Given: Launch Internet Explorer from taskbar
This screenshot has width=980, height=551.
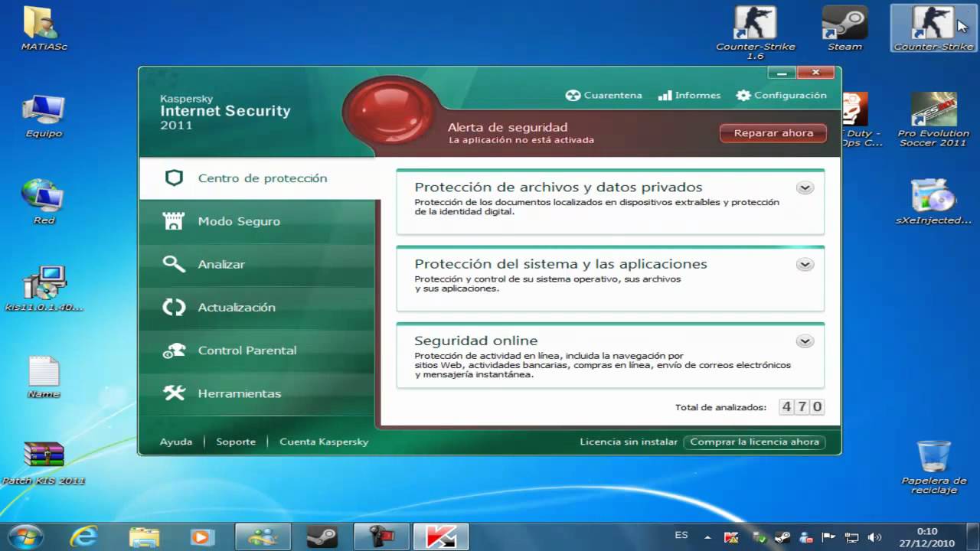Looking at the screenshot, I should click(x=83, y=536).
